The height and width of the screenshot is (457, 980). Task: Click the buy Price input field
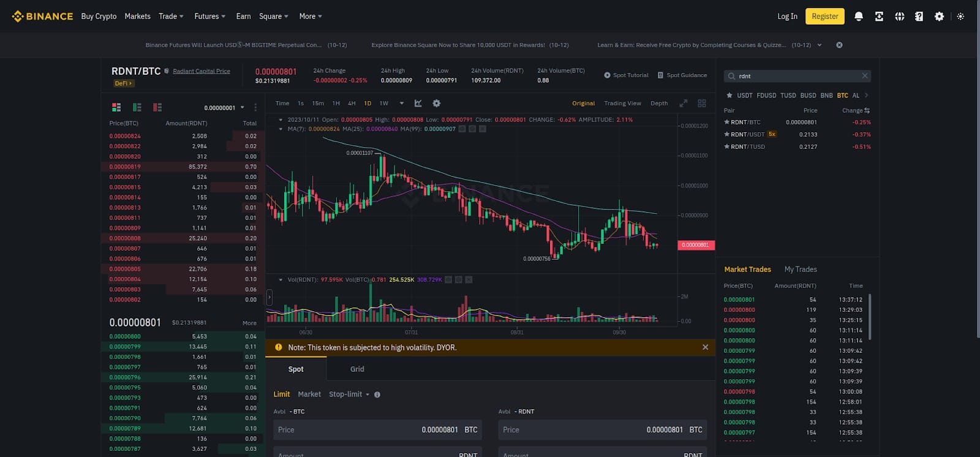[377, 430]
